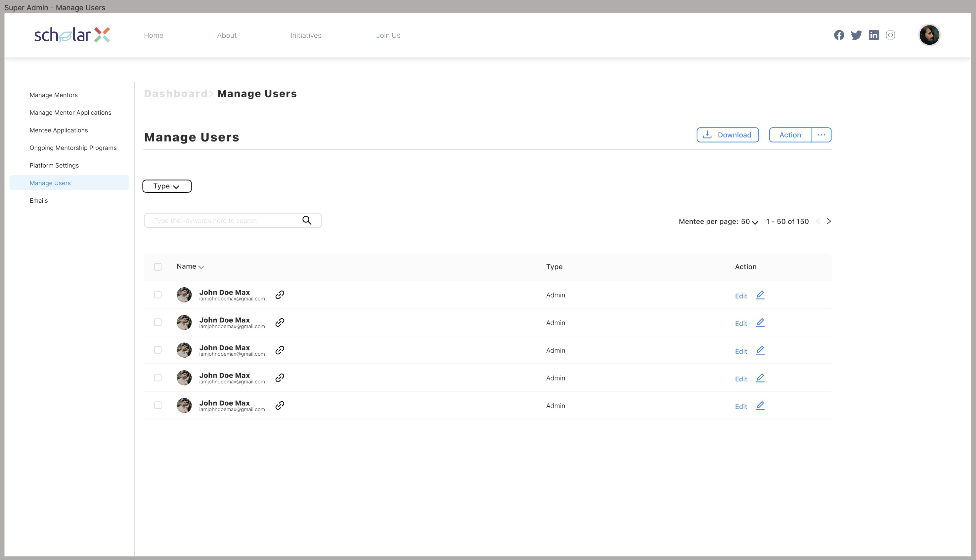
Task: Check the last John Doe Max row's checkbox
Action: coord(158,405)
